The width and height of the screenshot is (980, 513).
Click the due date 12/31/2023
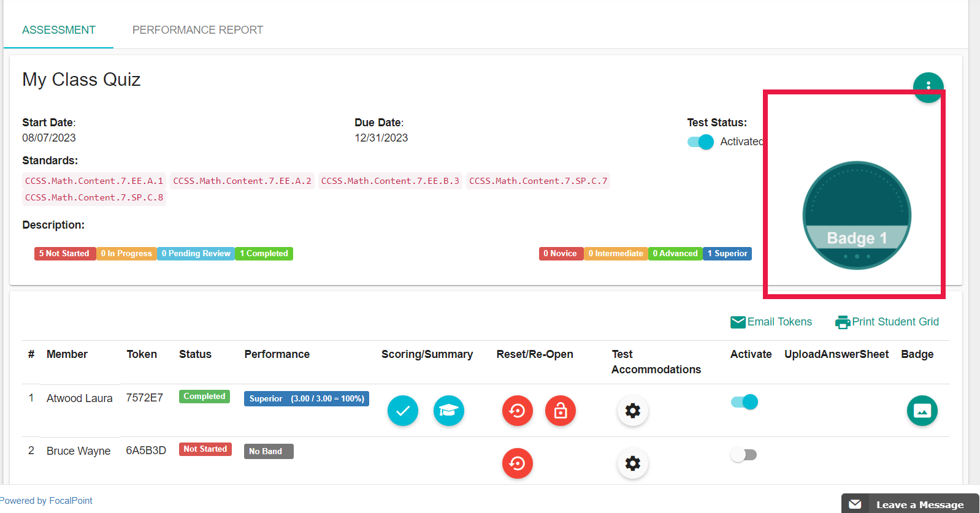(381, 138)
